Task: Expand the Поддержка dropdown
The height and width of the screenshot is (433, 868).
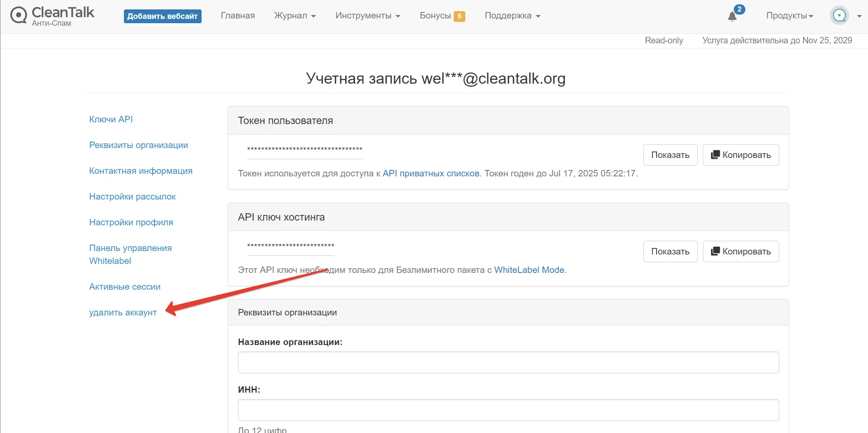Action: (x=512, y=16)
